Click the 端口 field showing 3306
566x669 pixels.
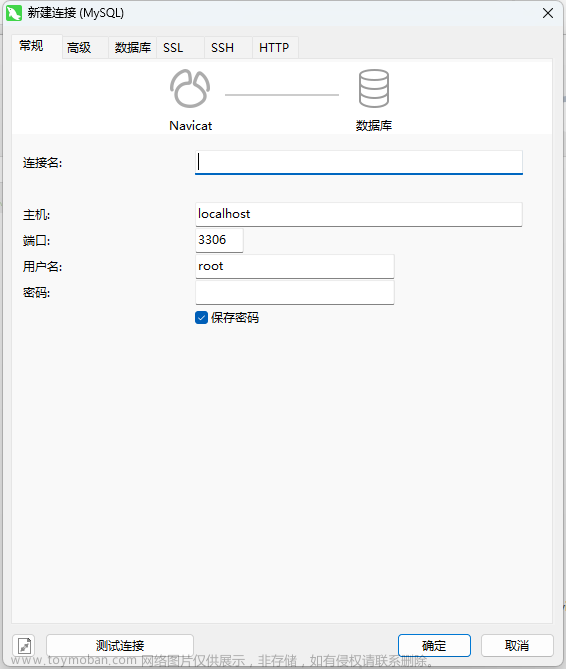pos(219,240)
